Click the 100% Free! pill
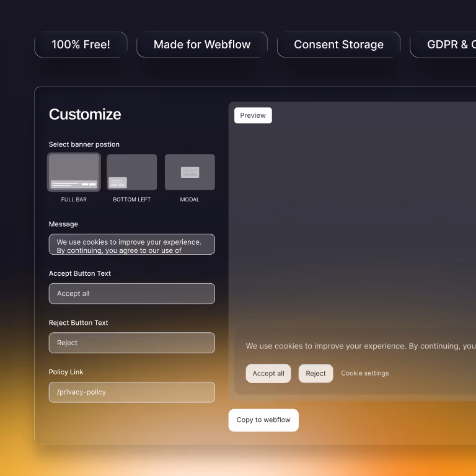Image resolution: width=476 pixels, height=476 pixels. point(81,45)
